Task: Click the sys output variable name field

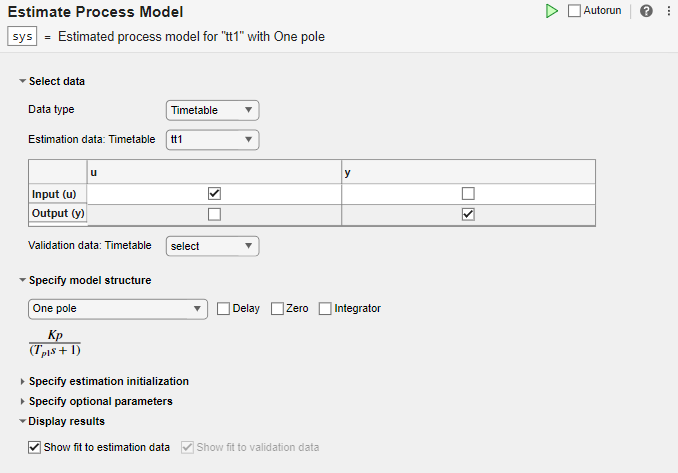Action: pyautogui.click(x=22, y=36)
